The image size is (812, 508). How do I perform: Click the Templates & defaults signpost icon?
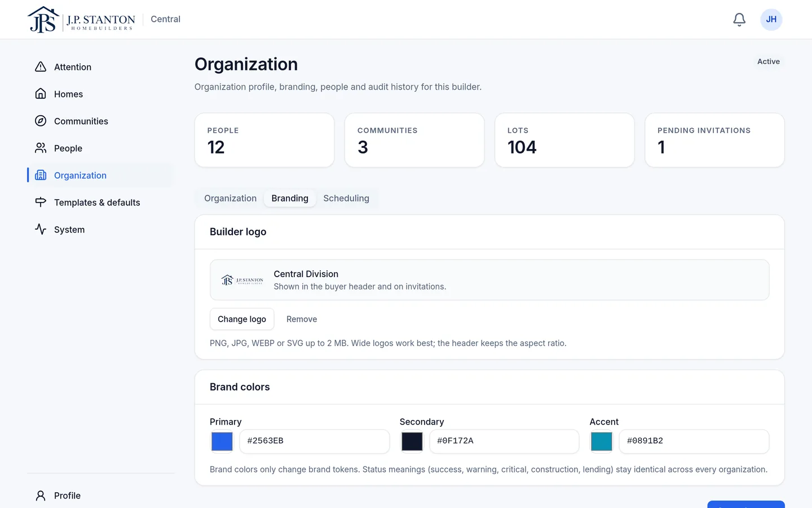(x=41, y=202)
